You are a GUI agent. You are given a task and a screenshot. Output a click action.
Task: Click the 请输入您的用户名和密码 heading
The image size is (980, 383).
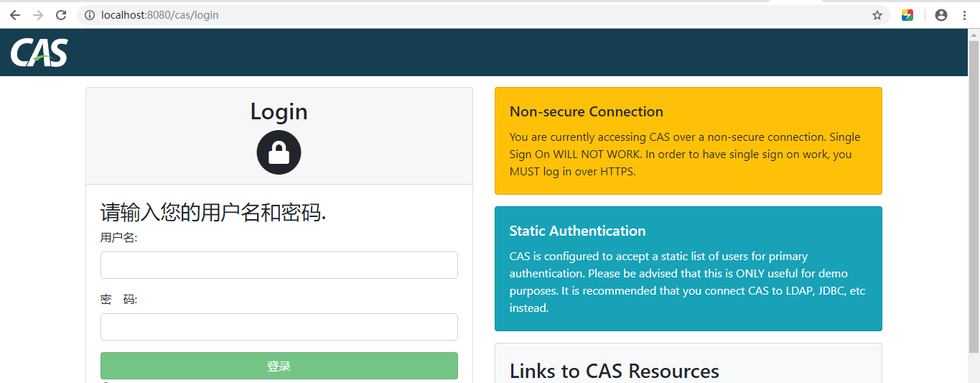click(213, 213)
